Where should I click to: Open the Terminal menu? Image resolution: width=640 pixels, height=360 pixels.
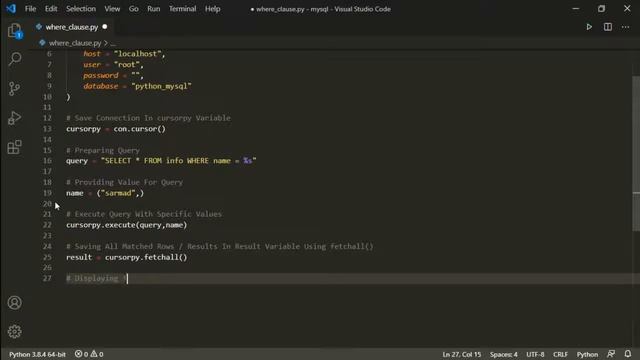(x=182, y=9)
